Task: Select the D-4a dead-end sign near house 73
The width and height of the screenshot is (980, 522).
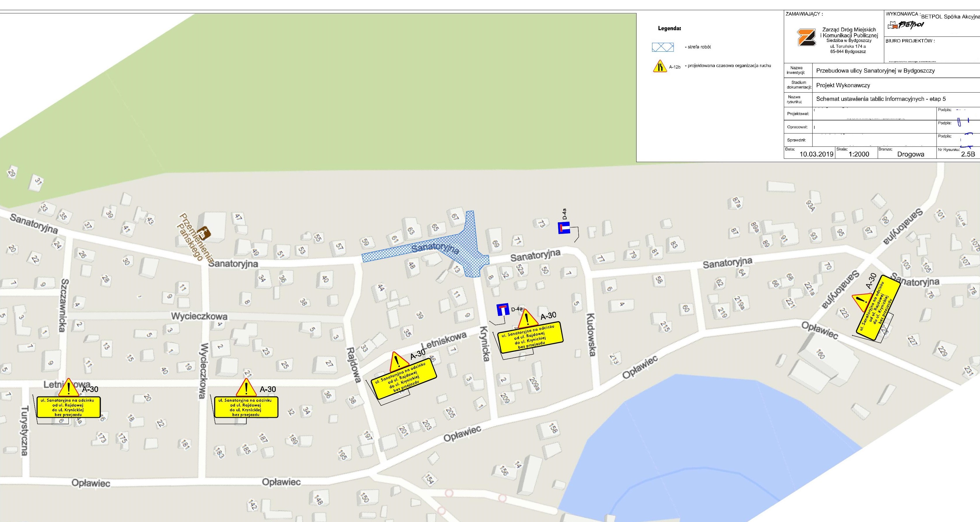Action: click(x=564, y=228)
